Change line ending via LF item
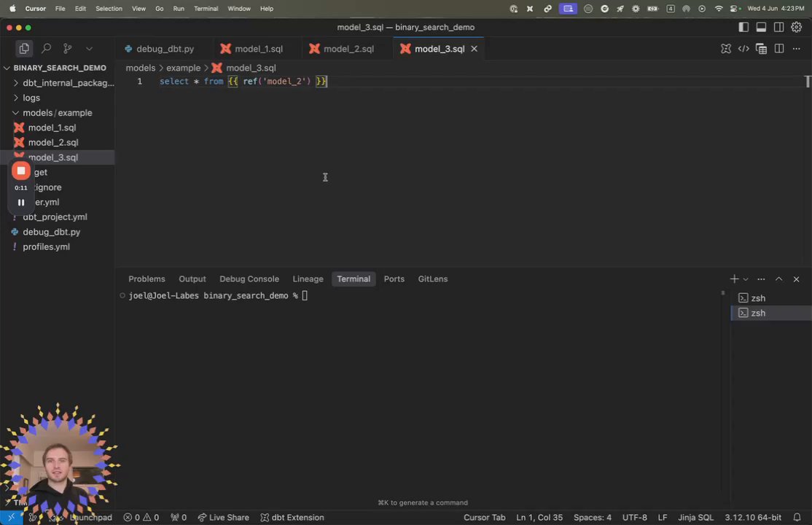Viewport: 812px width, 525px height. coord(663,517)
